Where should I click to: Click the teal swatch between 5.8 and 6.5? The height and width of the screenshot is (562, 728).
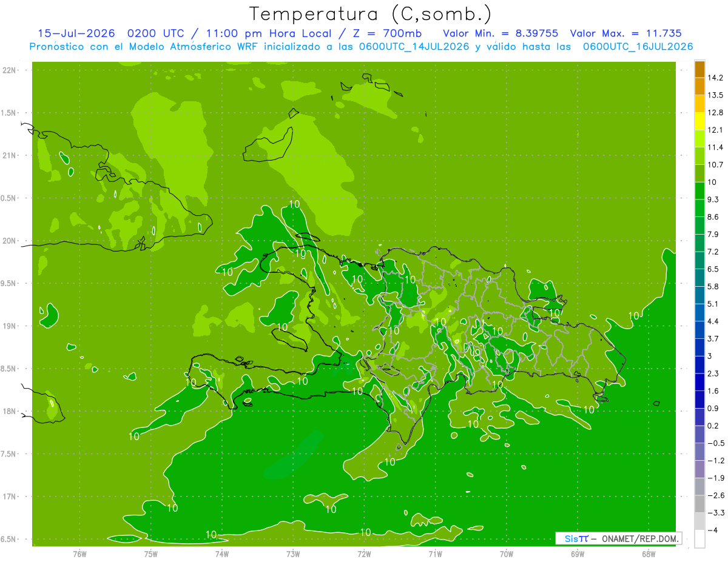click(x=699, y=278)
